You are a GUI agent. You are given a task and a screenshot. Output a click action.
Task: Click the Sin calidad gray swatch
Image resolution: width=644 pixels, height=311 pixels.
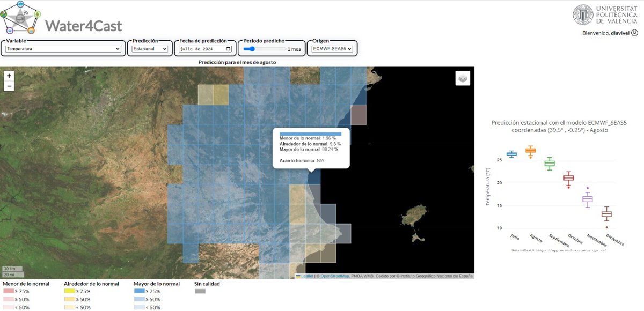pyautogui.click(x=200, y=291)
